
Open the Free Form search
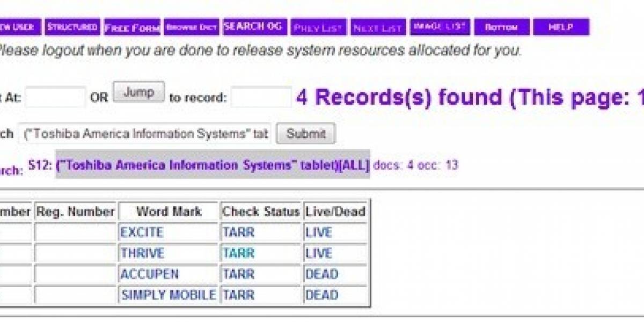132,27
